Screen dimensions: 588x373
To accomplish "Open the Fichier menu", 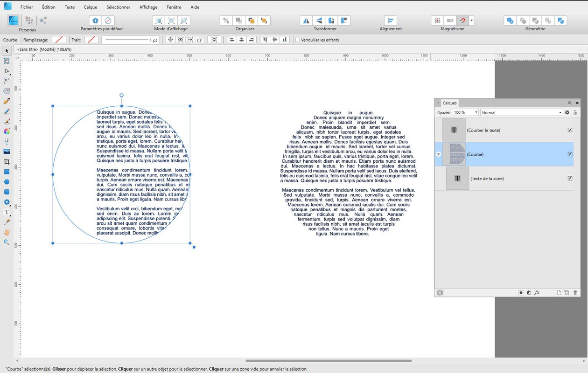I will tap(27, 7).
